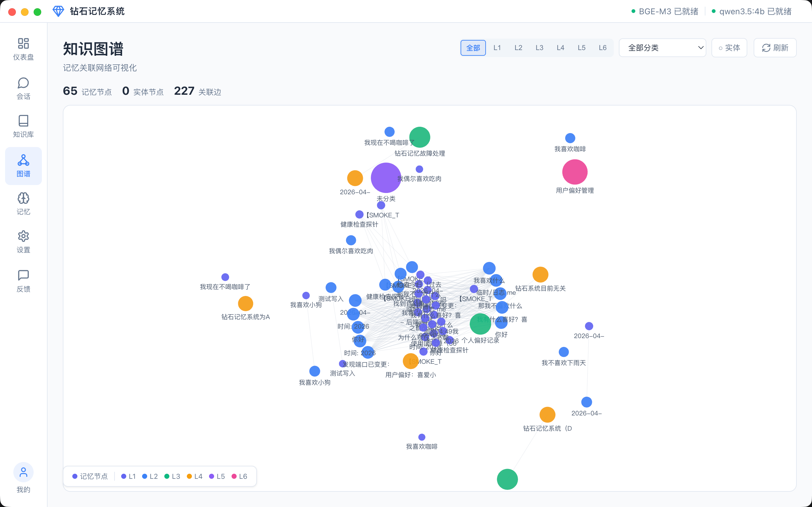Screen dimensions: 812x507
Task: Open the 仪表盘 dashboard icon
Action: tap(23, 44)
